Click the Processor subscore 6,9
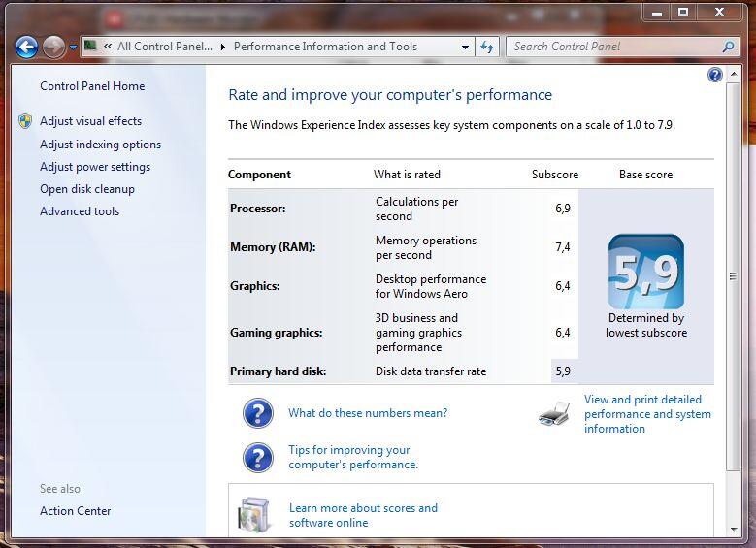Screen dimensions: 756x548 coord(563,209)
